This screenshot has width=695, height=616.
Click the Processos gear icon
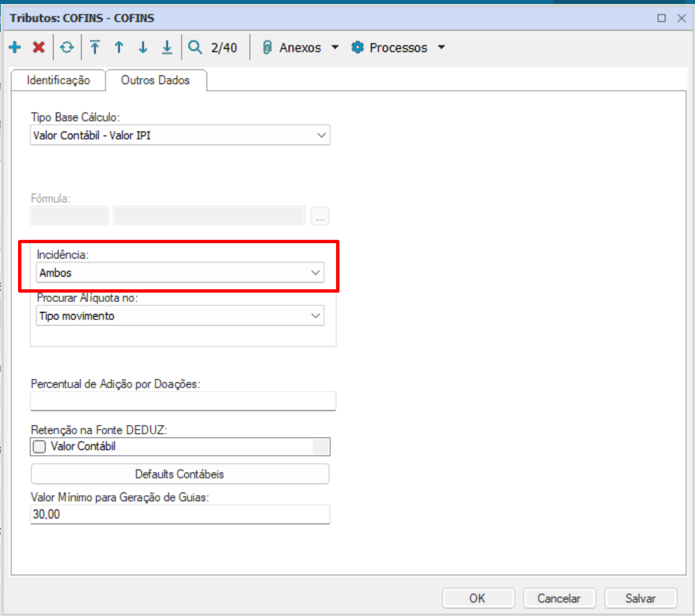[x=358, y=47]
